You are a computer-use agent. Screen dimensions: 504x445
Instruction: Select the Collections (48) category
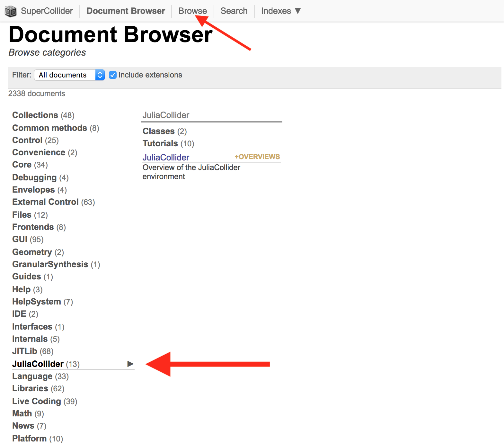click(x=43, y=115)
